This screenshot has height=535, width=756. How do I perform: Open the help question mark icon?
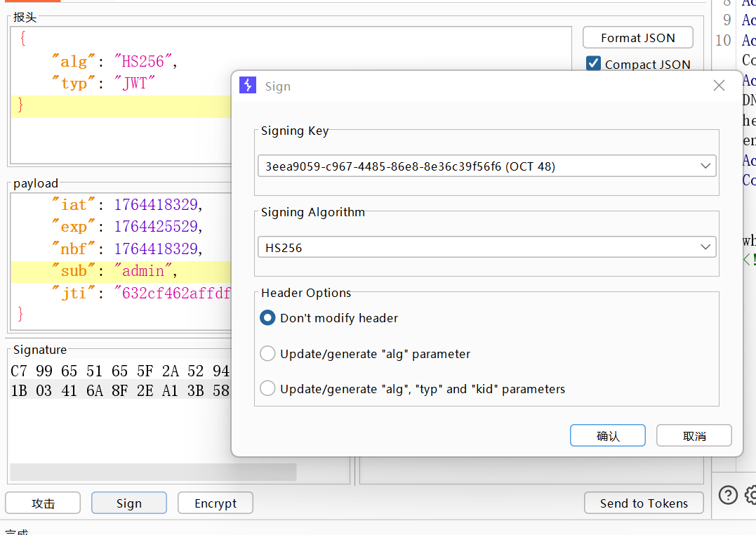[x=728, y=495]
